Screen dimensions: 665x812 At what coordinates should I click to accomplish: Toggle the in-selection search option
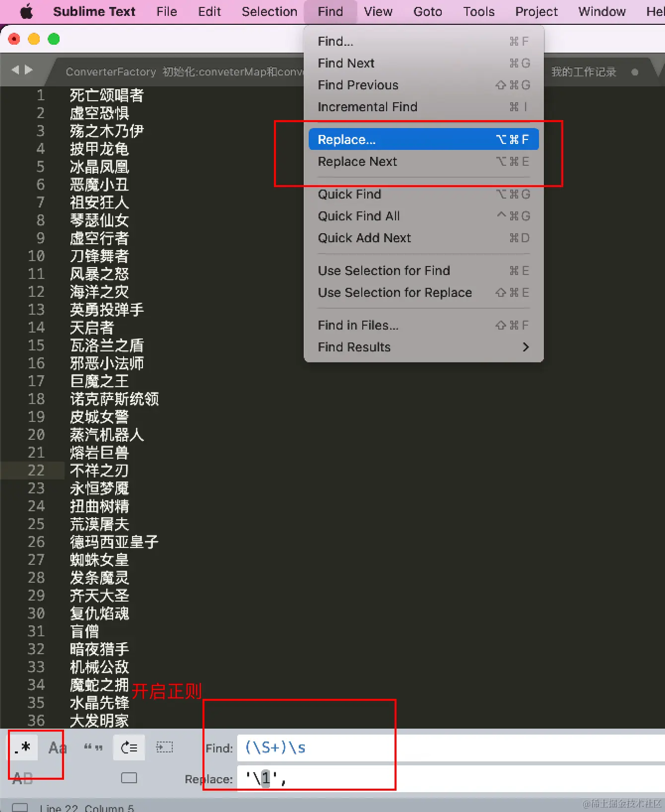(x=165, y=747)
